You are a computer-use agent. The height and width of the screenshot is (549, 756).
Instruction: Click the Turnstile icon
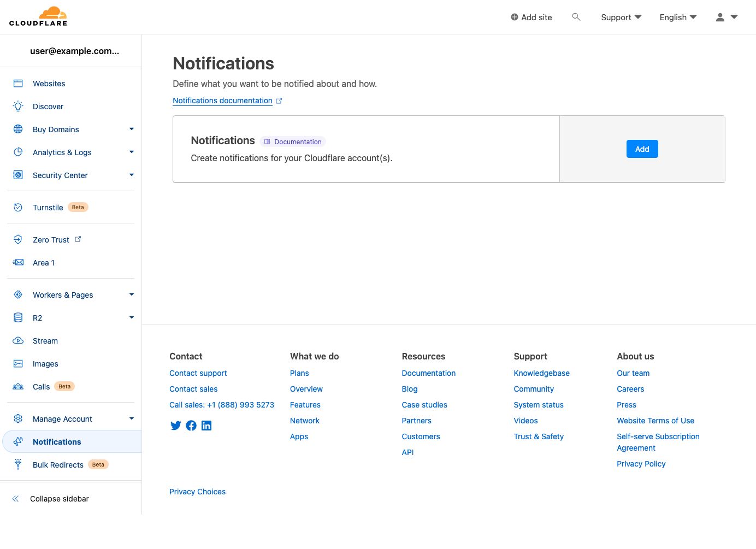click(x=18, y=207)
